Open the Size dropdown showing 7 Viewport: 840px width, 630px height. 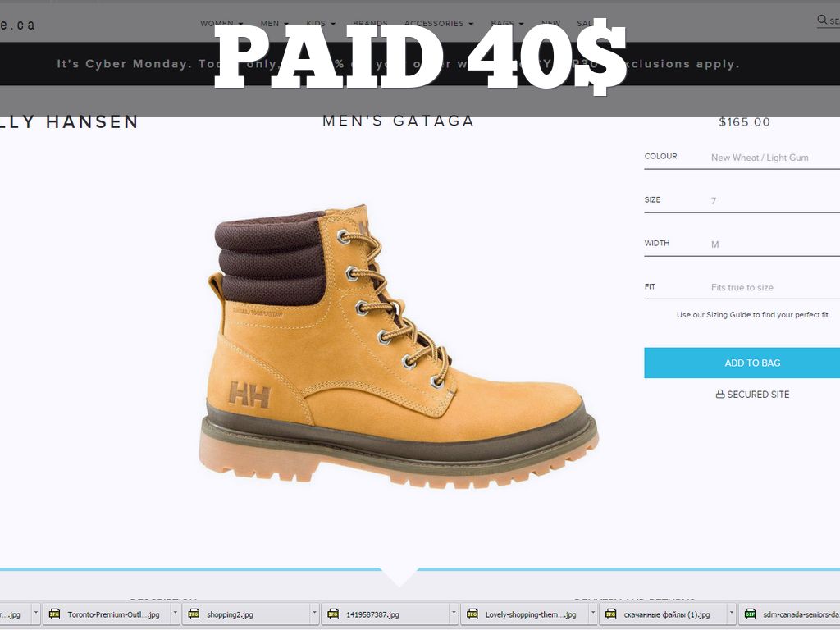tap(742, 201)
